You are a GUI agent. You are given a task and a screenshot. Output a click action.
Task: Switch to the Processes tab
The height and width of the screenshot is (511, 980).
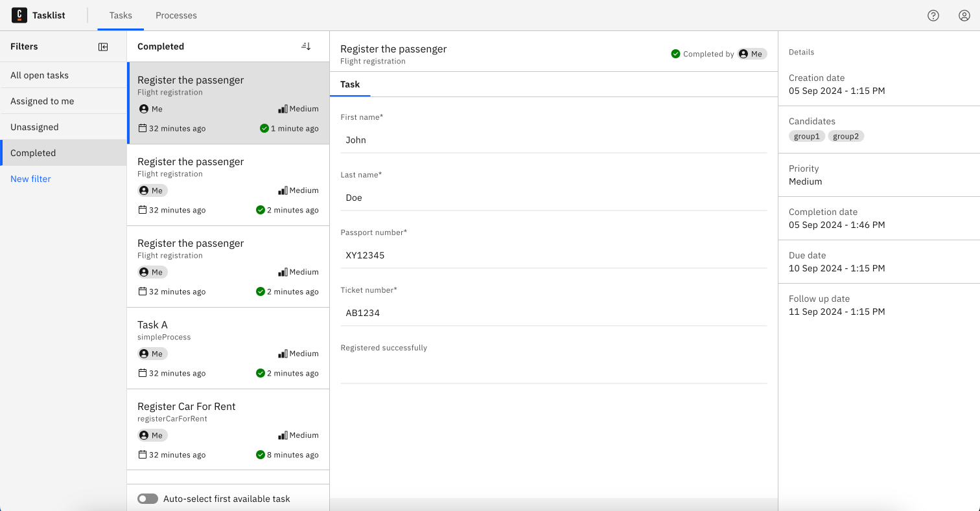tap(176, 15)
